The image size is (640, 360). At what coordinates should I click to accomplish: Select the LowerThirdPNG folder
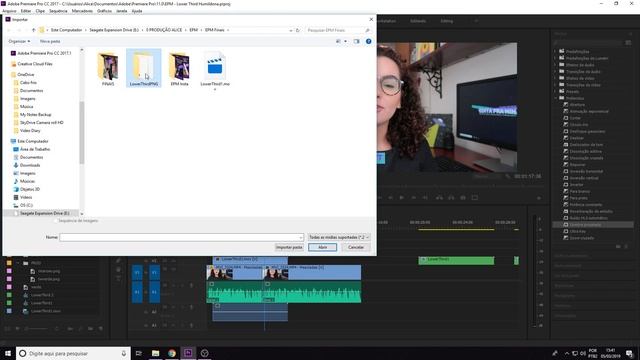click(x=144, y=68)
